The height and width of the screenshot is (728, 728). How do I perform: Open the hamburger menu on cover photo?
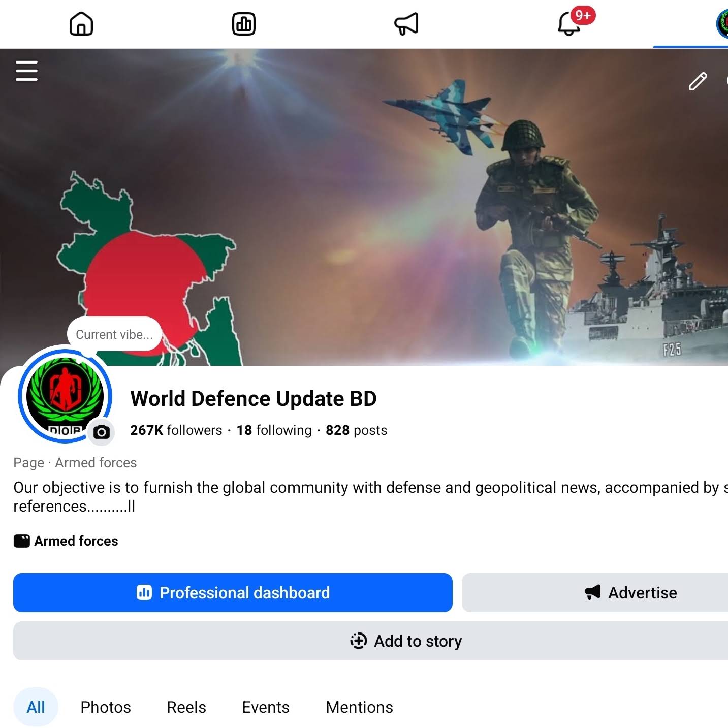click(27, 71)
